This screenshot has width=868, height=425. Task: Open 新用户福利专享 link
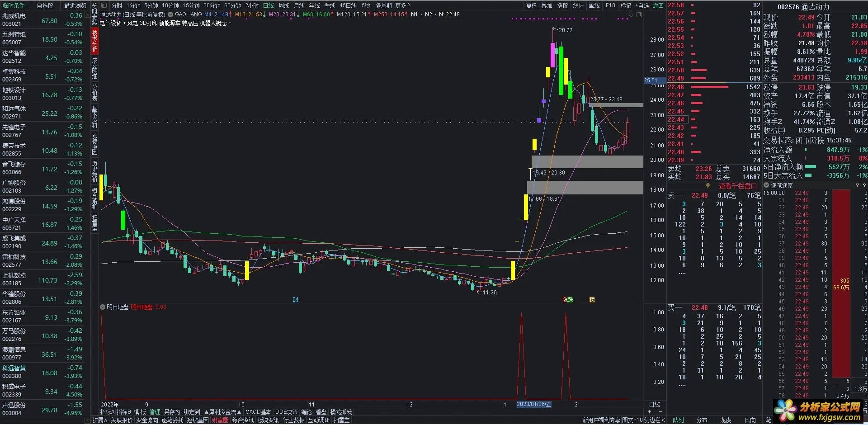(x=601, y=420)
